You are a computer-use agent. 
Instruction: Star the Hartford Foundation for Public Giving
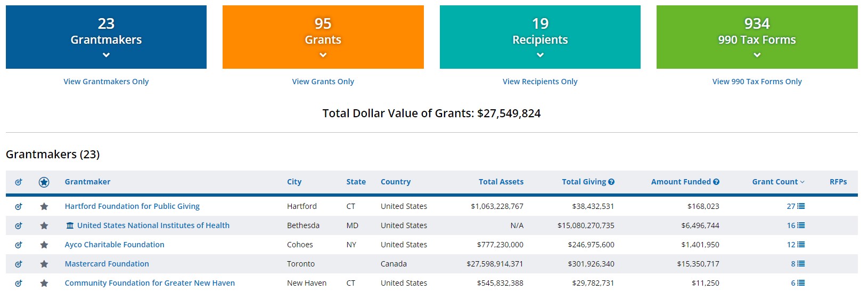(44, 206)
